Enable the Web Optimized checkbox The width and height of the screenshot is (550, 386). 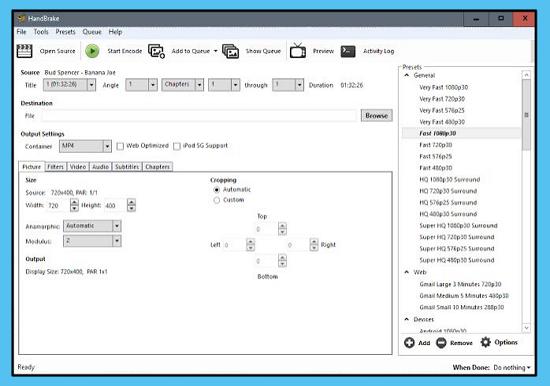[x=120, y=146]
